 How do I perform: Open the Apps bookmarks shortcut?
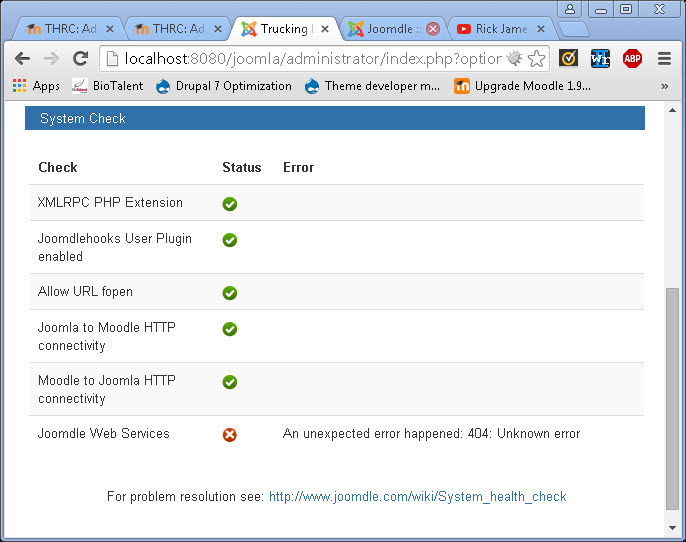[x=36, y=86]
